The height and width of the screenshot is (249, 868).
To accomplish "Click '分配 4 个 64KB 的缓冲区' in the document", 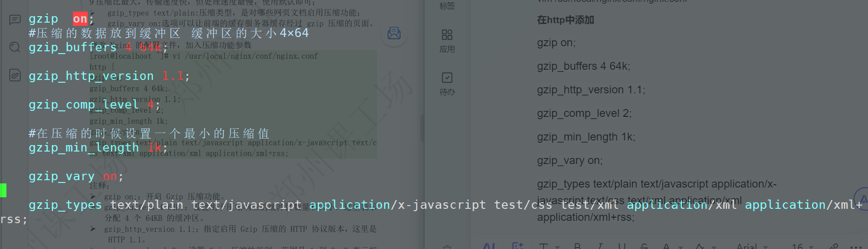I will point(154,218).
